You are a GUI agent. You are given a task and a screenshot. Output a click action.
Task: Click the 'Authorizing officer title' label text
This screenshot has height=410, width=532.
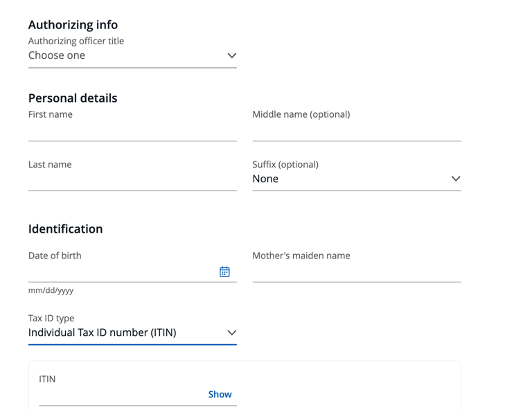(76, 41)
